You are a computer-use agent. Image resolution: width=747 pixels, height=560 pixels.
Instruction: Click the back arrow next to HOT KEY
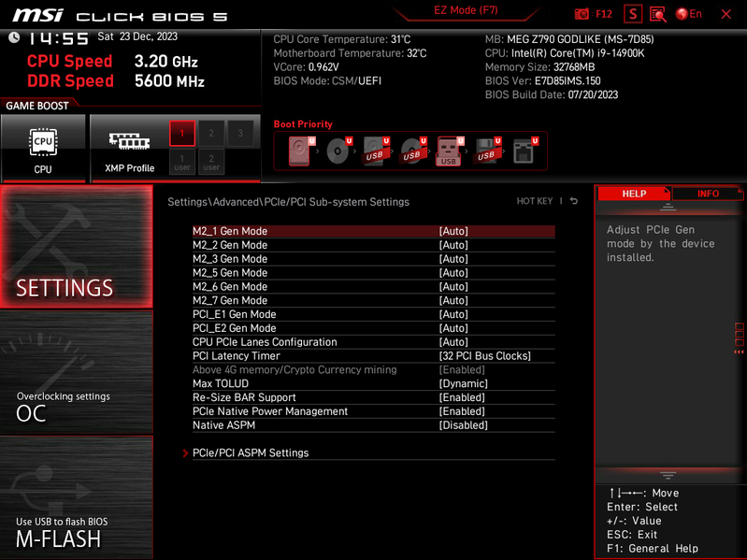coord(574,201)
